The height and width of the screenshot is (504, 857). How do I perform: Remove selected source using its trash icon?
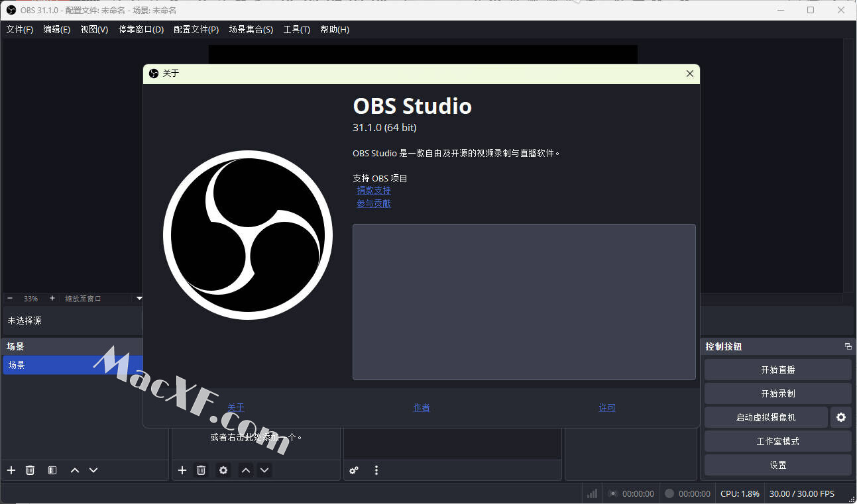point(201,470)
